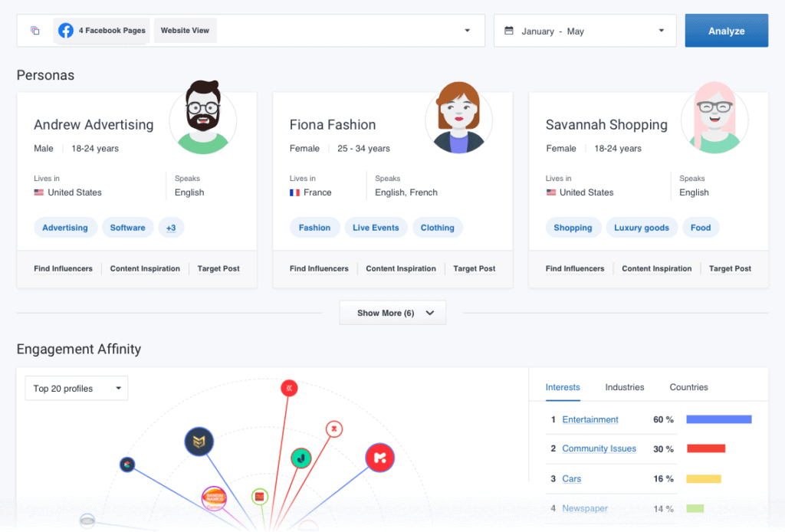Click the green circular profile node
This screenshot has height=532, width=785.
click(x=301, y=458)
